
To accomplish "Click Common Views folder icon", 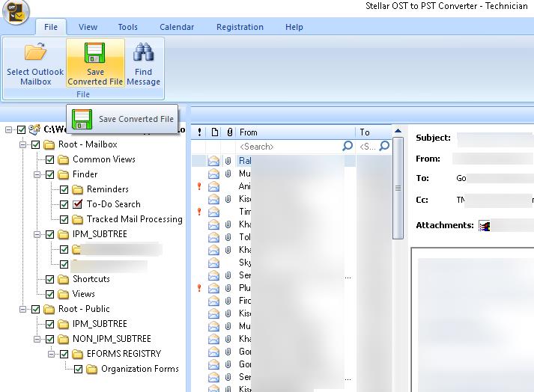I will tap(64, 159).
